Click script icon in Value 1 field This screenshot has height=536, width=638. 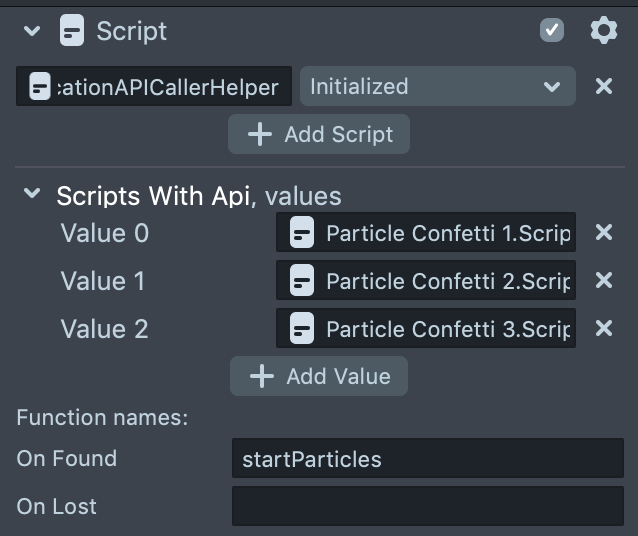click(301, 281)
